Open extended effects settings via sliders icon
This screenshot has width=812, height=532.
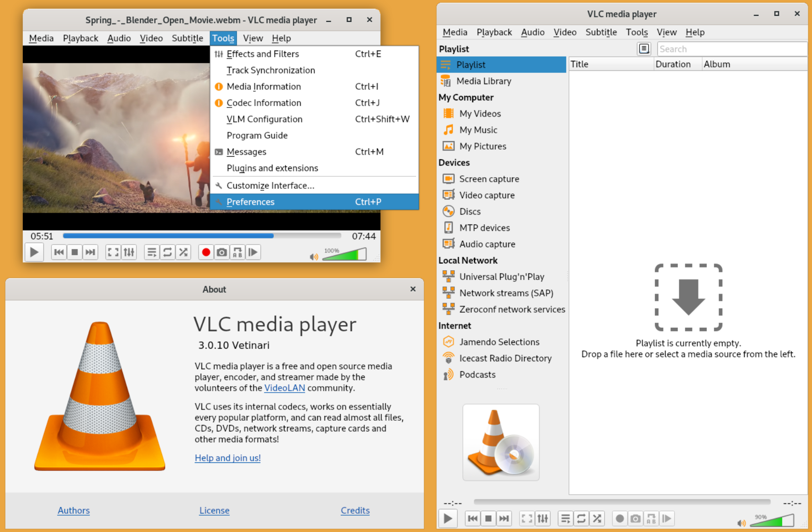(129, 252)
